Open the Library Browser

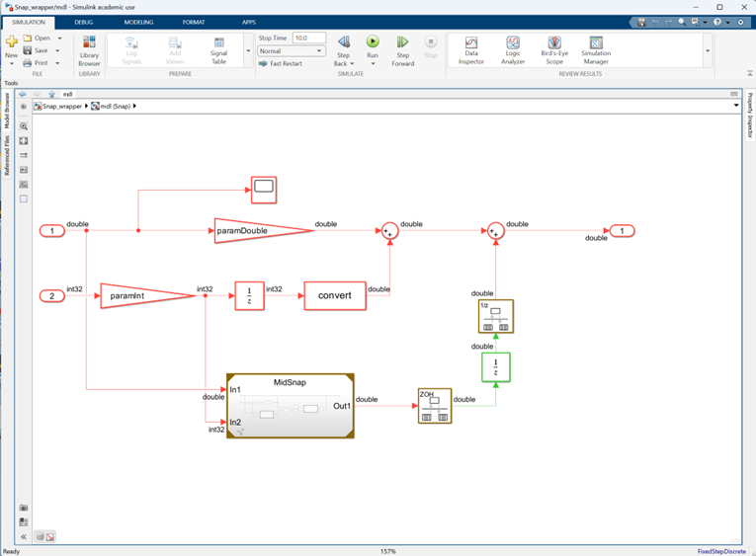pos(89,49)
